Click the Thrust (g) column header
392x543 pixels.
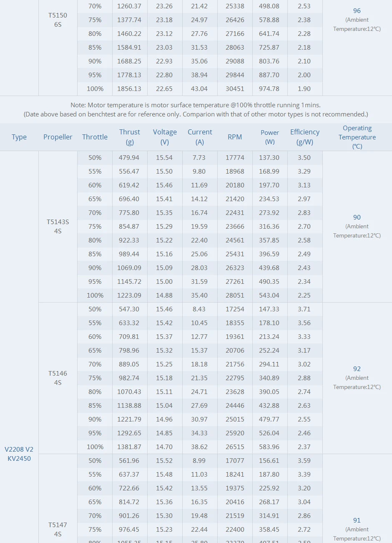point(129,137)
